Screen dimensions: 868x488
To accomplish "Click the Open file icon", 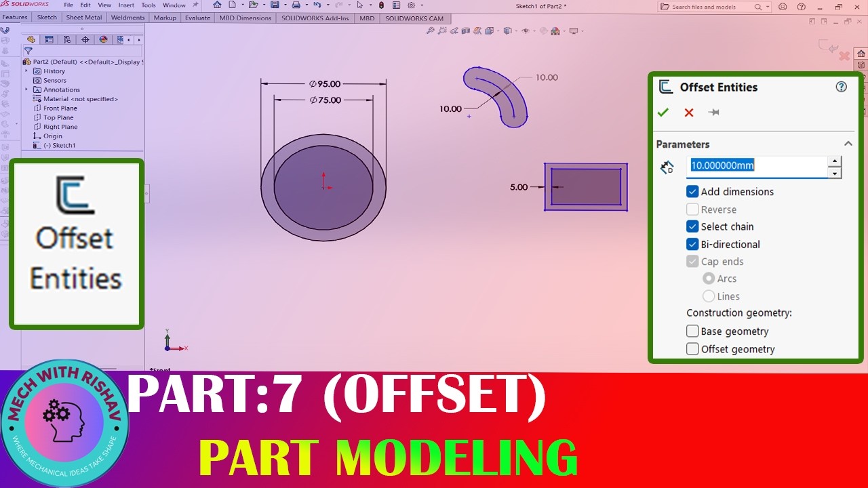I will click(x=254, y=5).
